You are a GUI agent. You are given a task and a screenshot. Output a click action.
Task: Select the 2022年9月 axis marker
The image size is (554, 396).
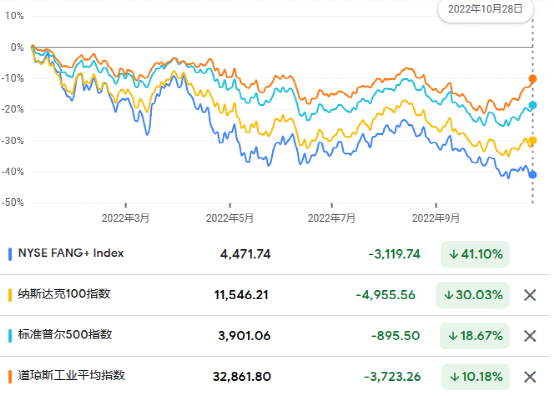coord(436,218)
